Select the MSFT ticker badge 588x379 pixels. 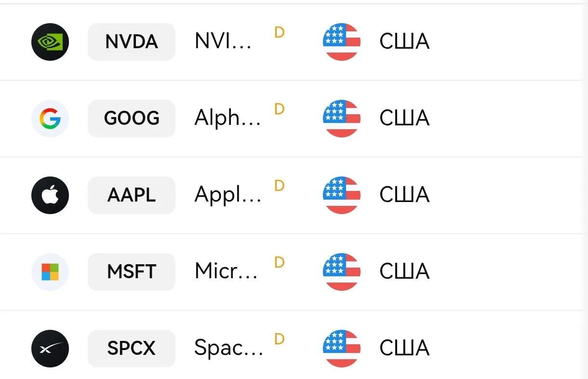pos(132,272)
